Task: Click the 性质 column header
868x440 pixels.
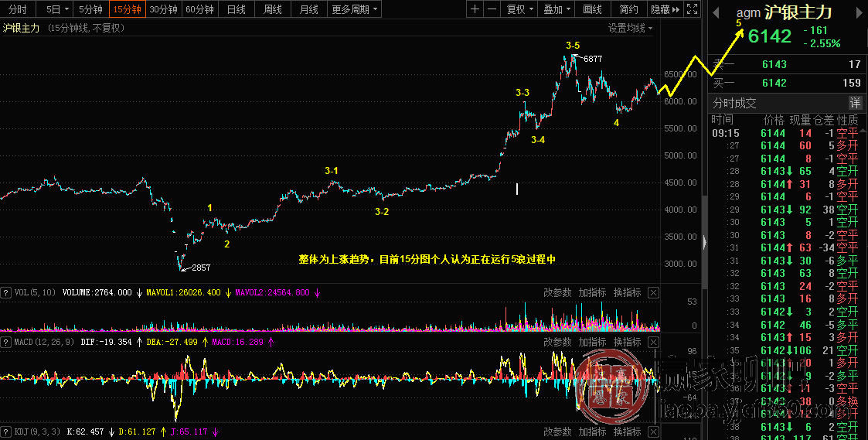Action: tap(848, 119)
